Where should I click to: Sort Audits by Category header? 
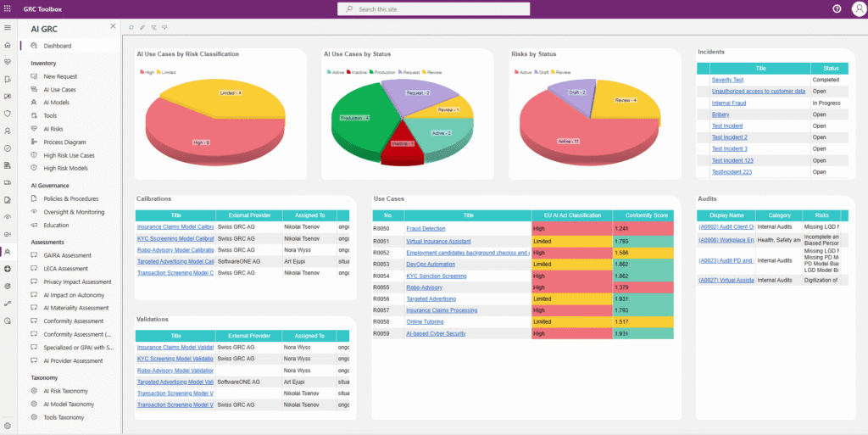[x=780, y=215]
